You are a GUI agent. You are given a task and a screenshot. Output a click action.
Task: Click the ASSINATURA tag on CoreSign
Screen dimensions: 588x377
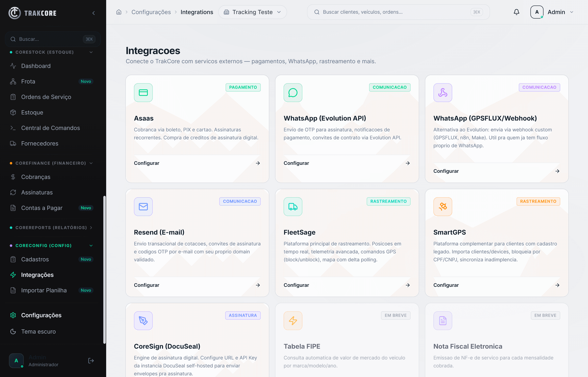click(x=243, y=316)
